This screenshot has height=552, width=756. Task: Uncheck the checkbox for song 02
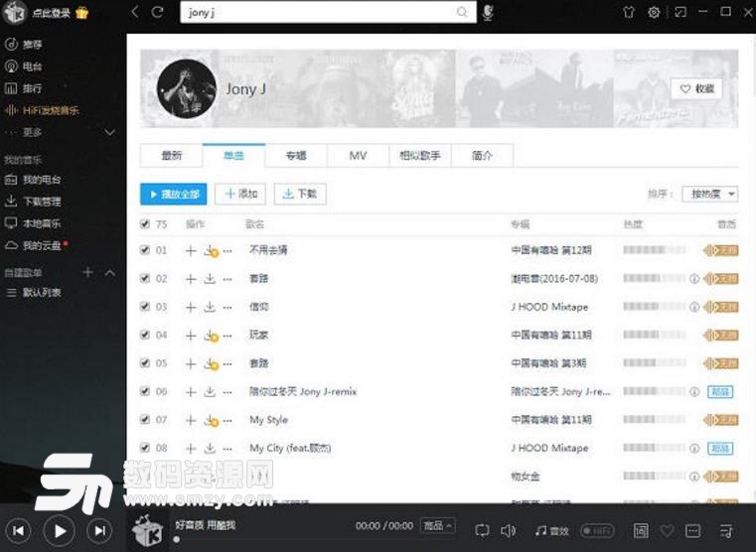coord(145,278)
